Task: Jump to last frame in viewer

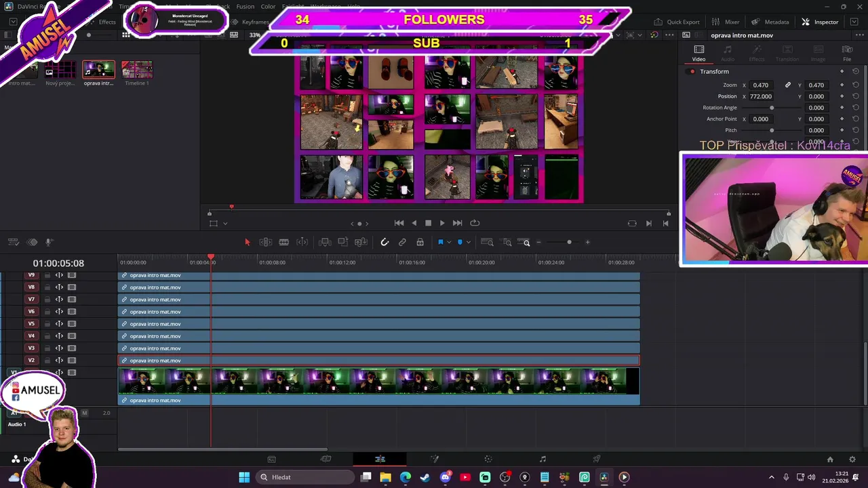Action: coord(457,223)
